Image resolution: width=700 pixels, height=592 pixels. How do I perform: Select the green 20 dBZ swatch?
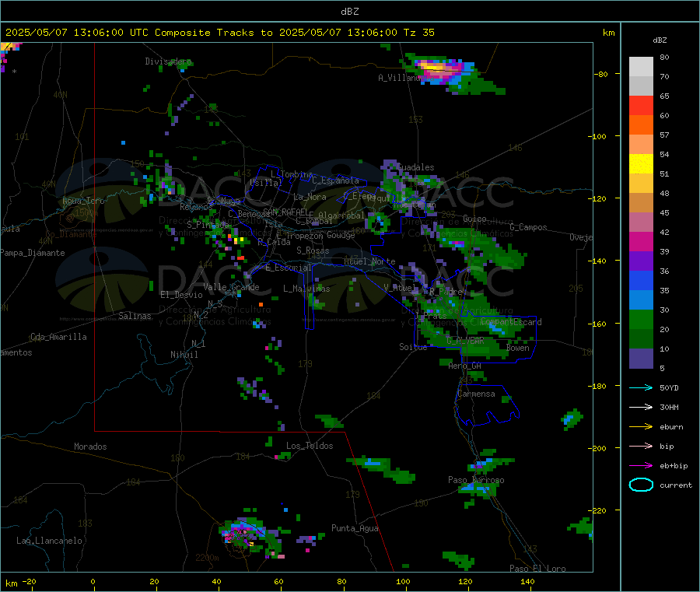(641, 320)
